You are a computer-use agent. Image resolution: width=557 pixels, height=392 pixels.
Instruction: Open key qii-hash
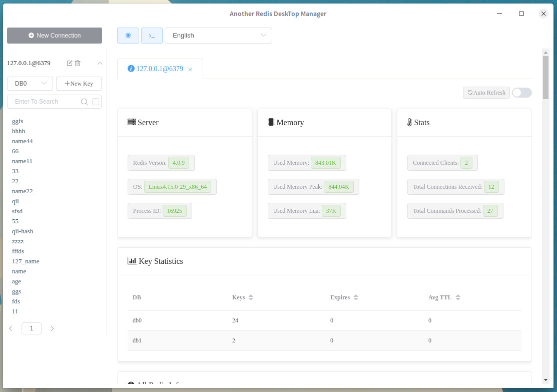pyautogui.click(x=23, y=231)
